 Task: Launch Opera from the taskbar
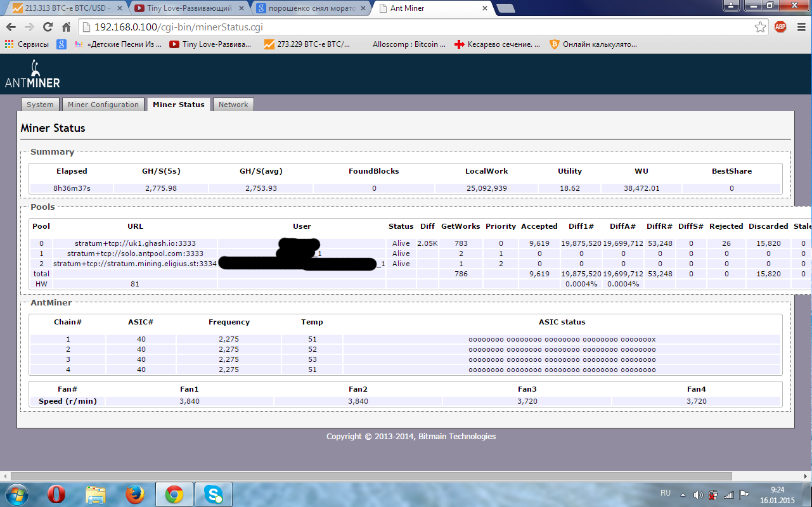coord(56,494)
